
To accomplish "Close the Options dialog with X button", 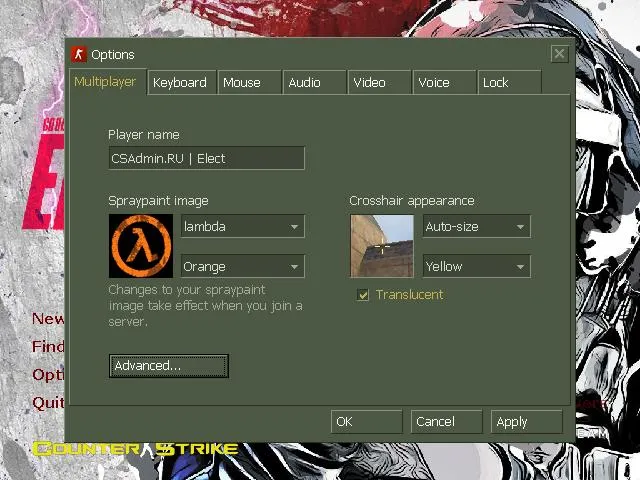I will click(x=559, y=54).
